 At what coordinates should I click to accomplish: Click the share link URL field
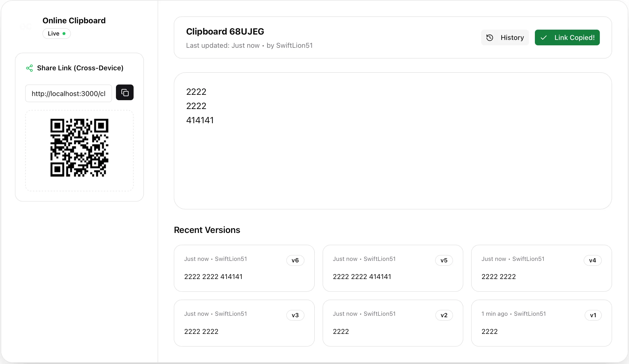[68, 94]
